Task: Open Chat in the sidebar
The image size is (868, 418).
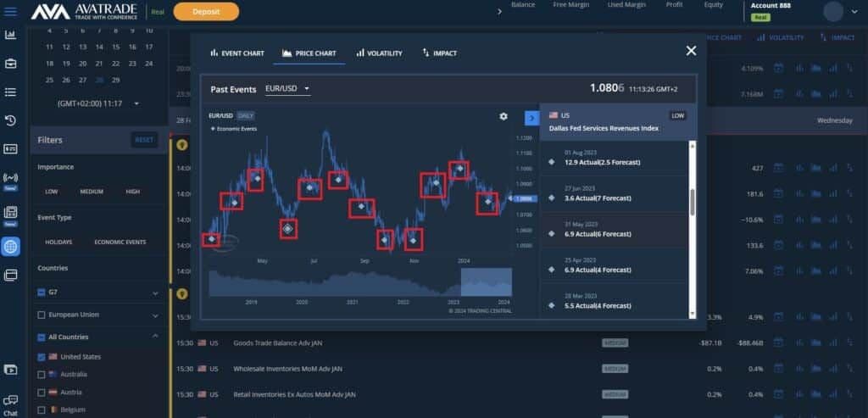Action: [11, 404]
